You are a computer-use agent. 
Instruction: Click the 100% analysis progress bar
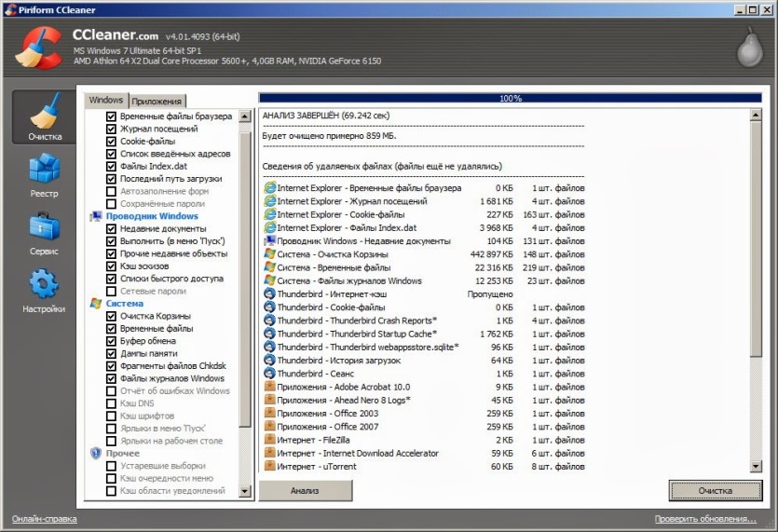point(510,98)
